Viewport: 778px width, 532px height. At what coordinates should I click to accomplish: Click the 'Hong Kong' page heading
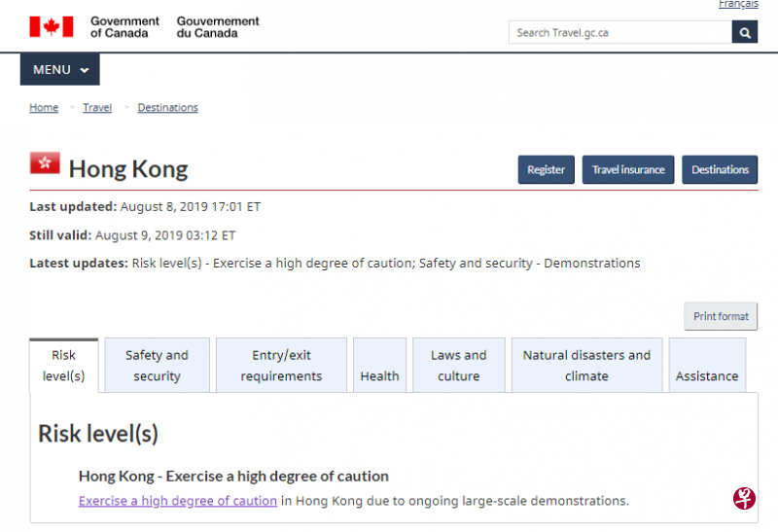128,169
